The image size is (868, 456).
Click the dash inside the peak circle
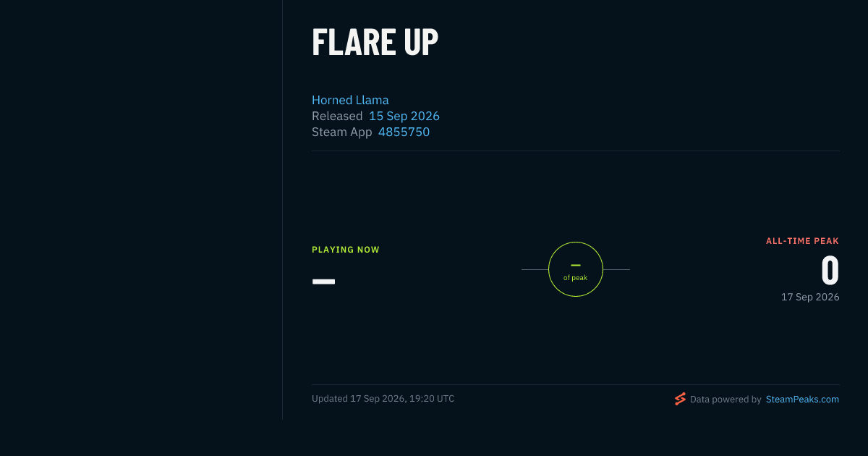pyautogui.click(x=576, y=266)
